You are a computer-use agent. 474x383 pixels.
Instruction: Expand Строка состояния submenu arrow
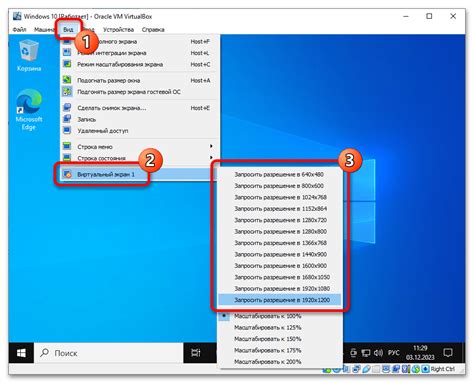[211, 157]
